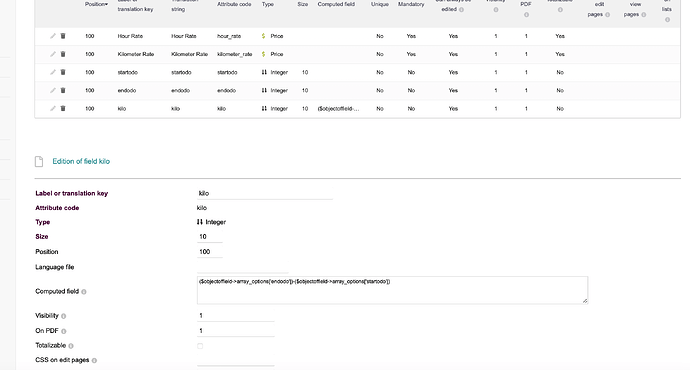
Task: Click info icon beside 'edit pages' column header
Action: [608, 15]
